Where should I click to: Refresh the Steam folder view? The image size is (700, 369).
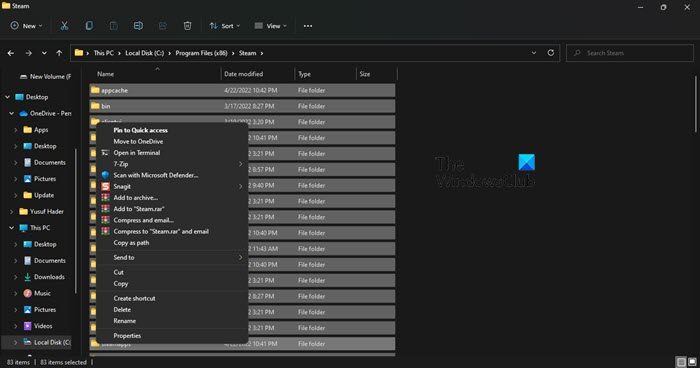(x=550, y=53)
